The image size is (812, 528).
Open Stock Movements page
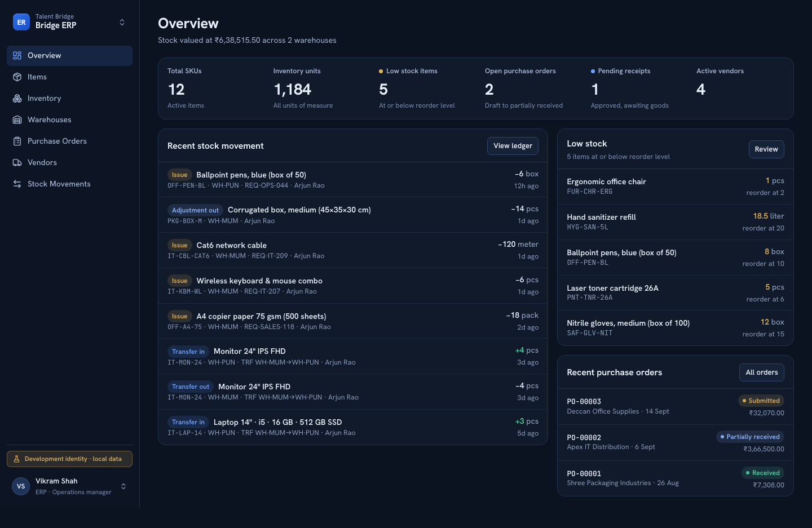point(69,184)
